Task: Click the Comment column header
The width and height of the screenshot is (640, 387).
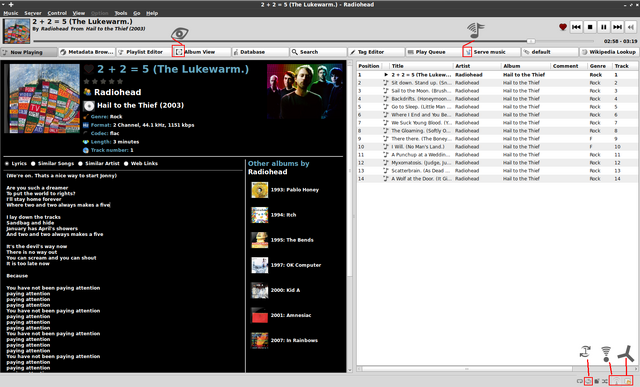Action: pos(569,66)
